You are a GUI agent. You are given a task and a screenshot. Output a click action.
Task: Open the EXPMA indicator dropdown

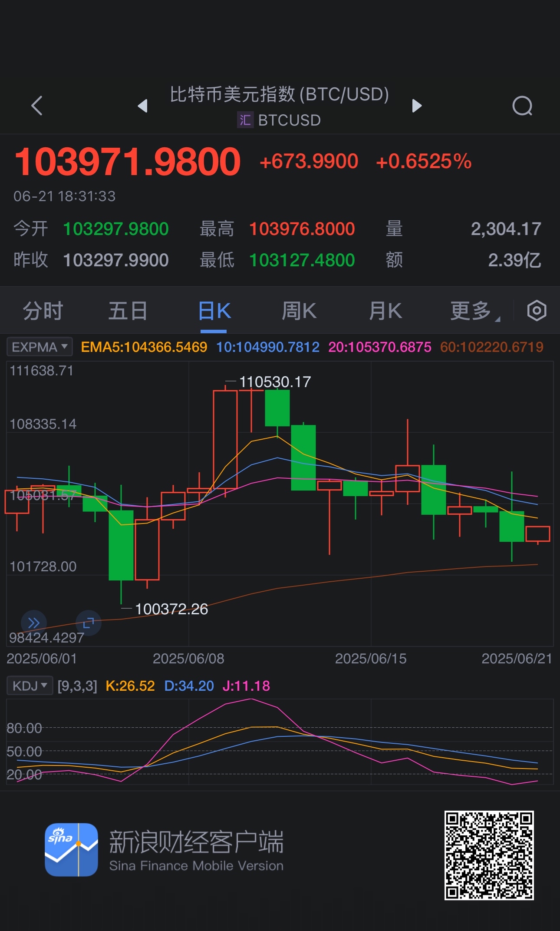pos(40,347)
